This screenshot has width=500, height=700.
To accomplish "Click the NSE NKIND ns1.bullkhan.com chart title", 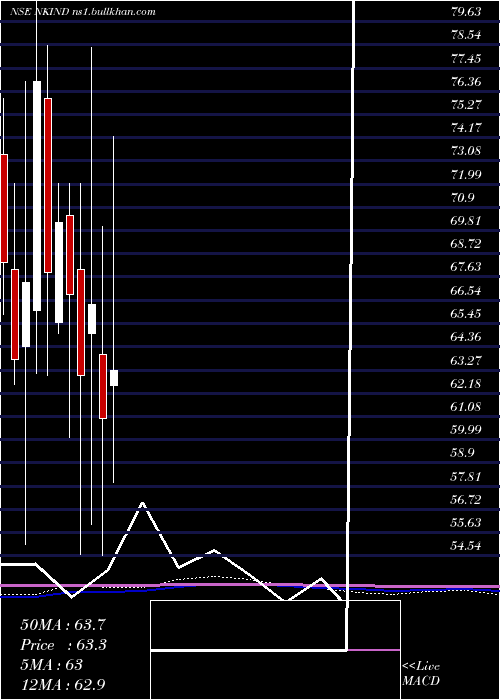I will point(83,12).
